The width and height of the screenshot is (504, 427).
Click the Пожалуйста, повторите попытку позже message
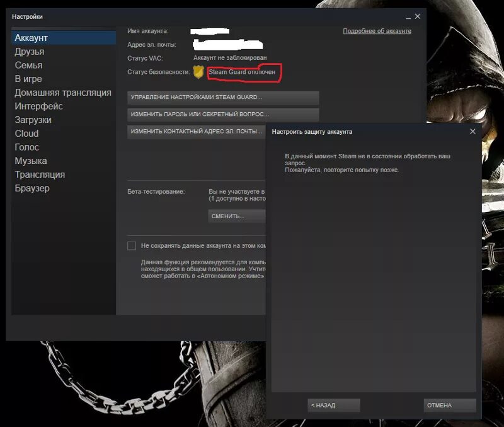342,170
